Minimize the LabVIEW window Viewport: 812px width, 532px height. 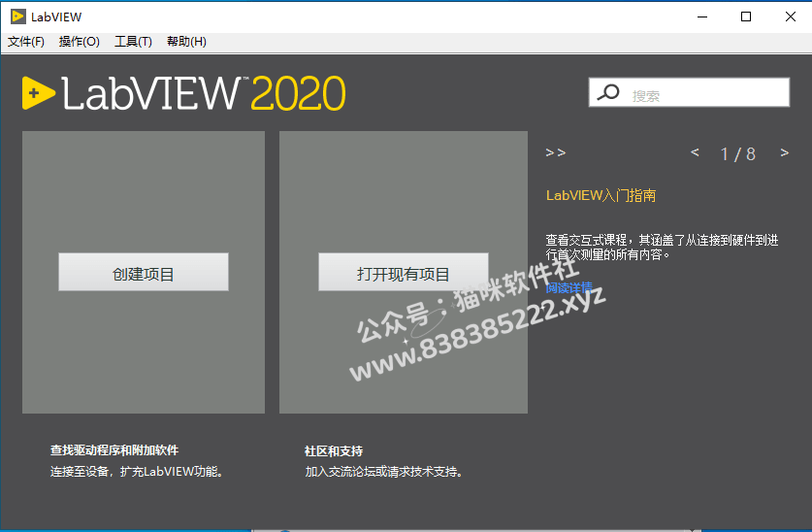702,17
